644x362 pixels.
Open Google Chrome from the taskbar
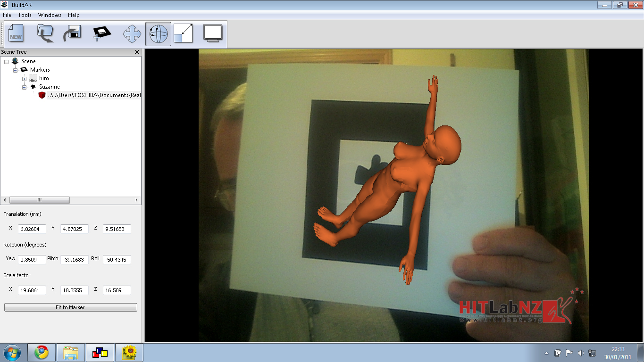pos(42,353)
